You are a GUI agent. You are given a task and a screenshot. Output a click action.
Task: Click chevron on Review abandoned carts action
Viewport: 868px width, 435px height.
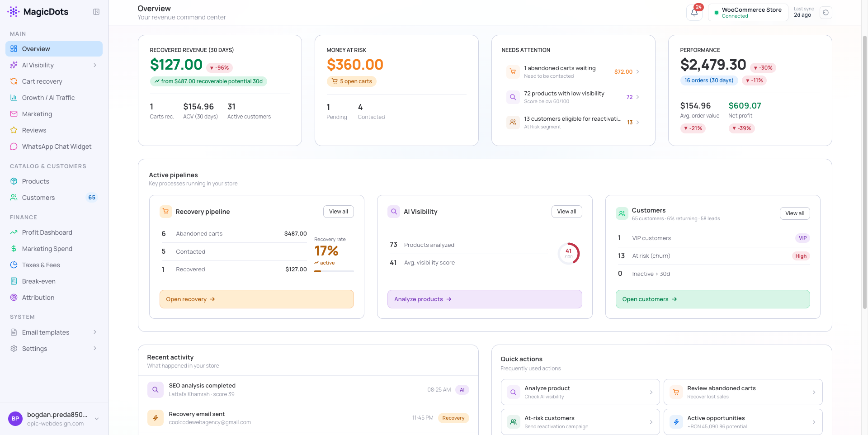pyautogui.click(x=814, y=392)
